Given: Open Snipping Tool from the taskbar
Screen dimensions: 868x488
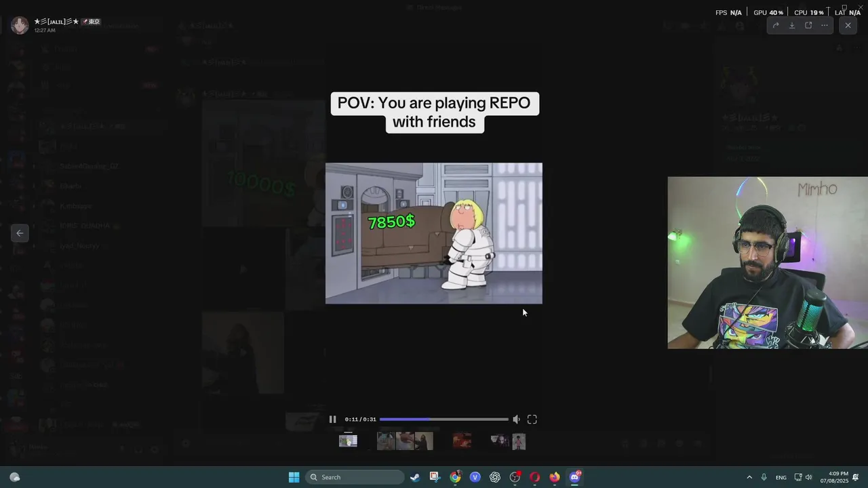Looking at the screenshot, I should 435,477.
